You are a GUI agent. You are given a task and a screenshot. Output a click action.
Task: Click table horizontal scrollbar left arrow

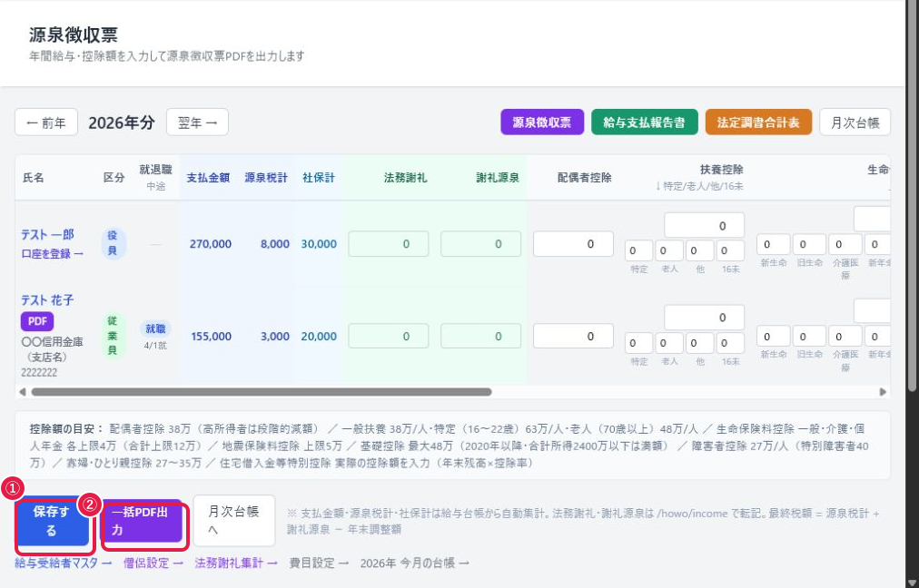(23, 392)
